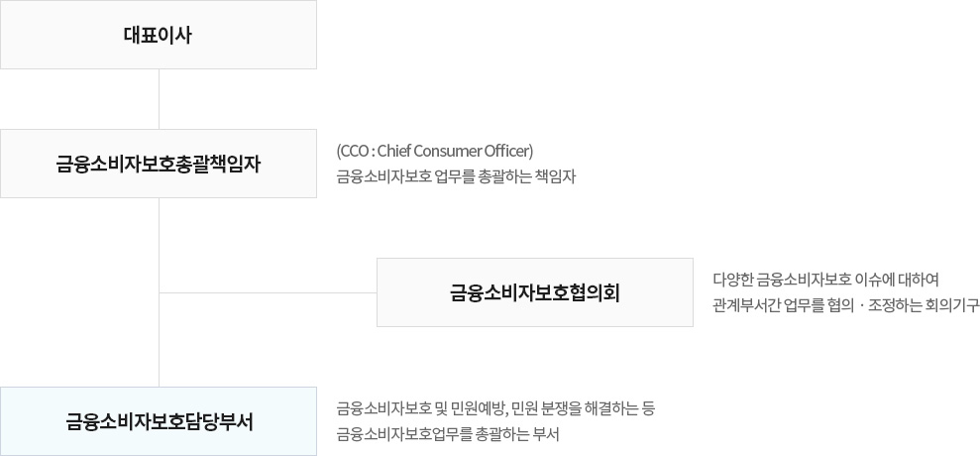Open the 금융소비자보호협의회 box

pyautogui.click(x=535, y=292)
